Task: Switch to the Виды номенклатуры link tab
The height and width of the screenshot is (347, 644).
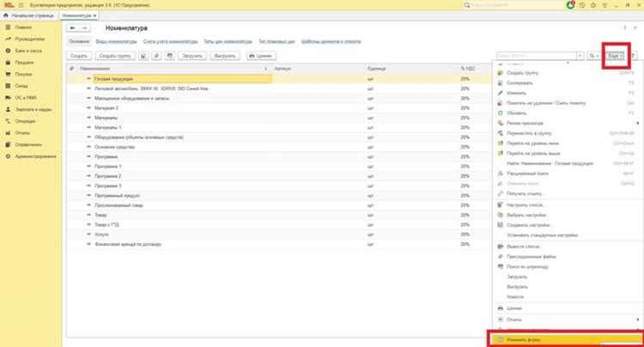Action: pyautogui.click(x=116, y=41)
